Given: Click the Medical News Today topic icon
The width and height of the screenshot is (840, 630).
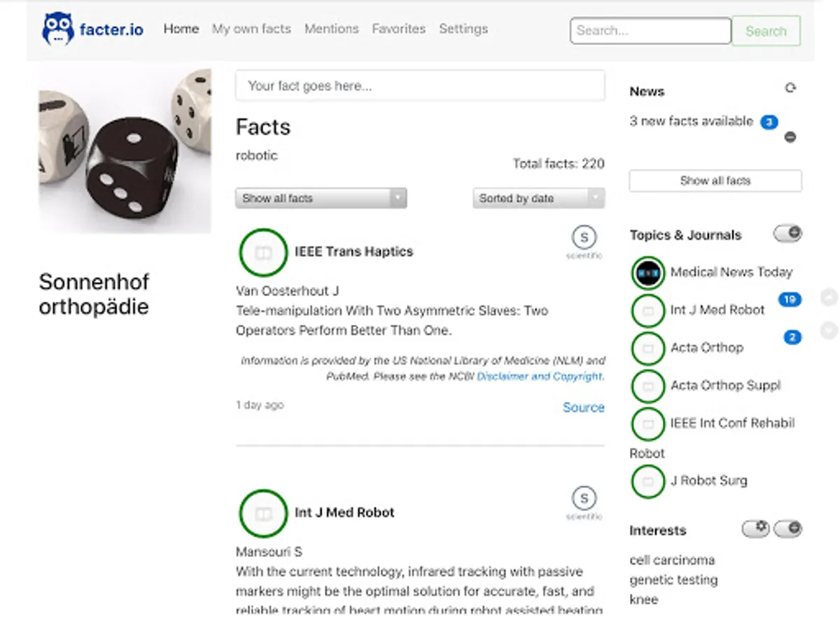Looking at the screenshot, I should click(647, 272).
